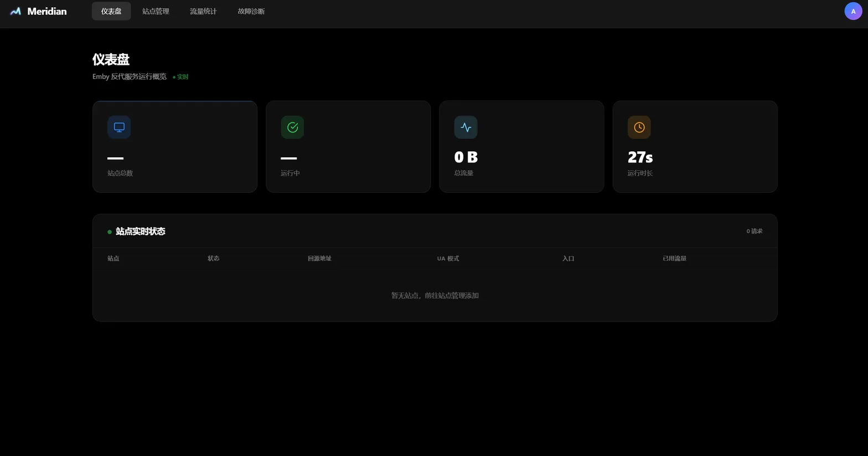Screen dimensions: 868x456
Task: Click the 运行中 card label
Action: 290,173
